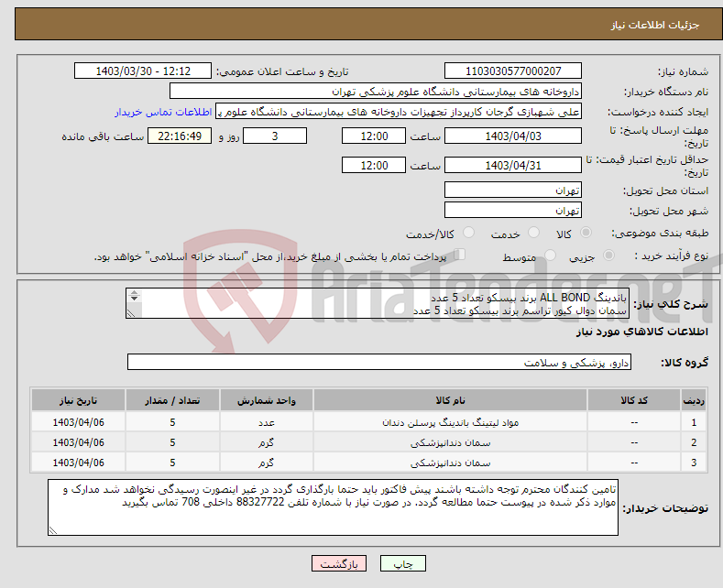This screenshot has width=723, height=588.
Task: Click the واحد شمارش column header
Action: [x=267, y=400]
